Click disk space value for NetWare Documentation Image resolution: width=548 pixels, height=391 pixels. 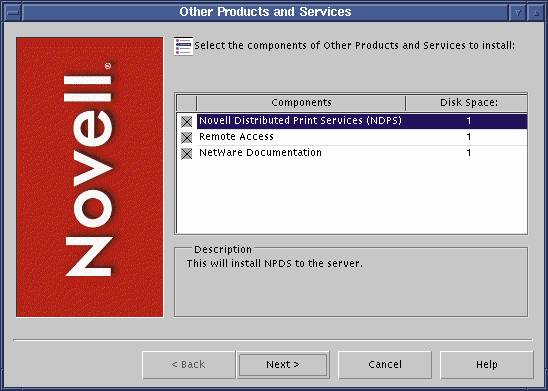[469, 153]
